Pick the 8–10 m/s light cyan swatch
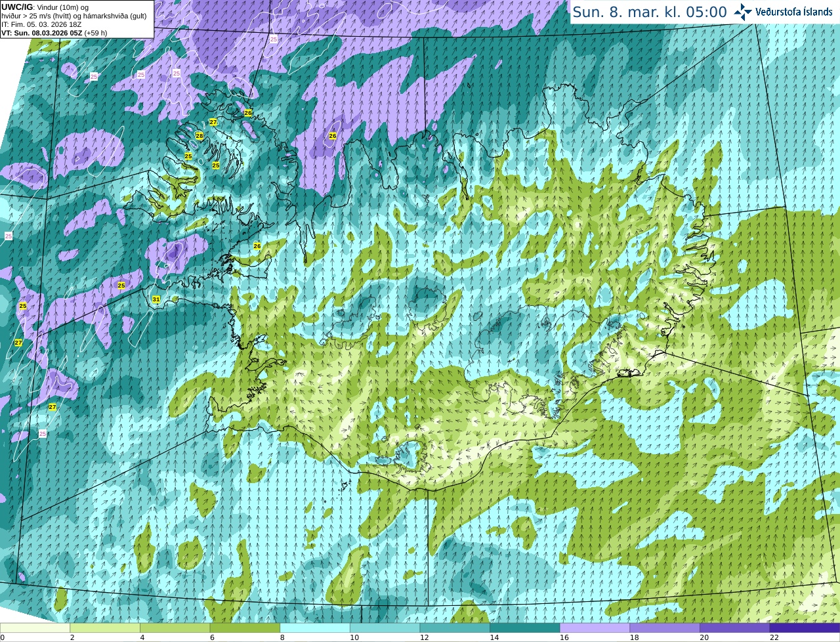The width and height of the screenshot is (840, 642). pos(315,628)
